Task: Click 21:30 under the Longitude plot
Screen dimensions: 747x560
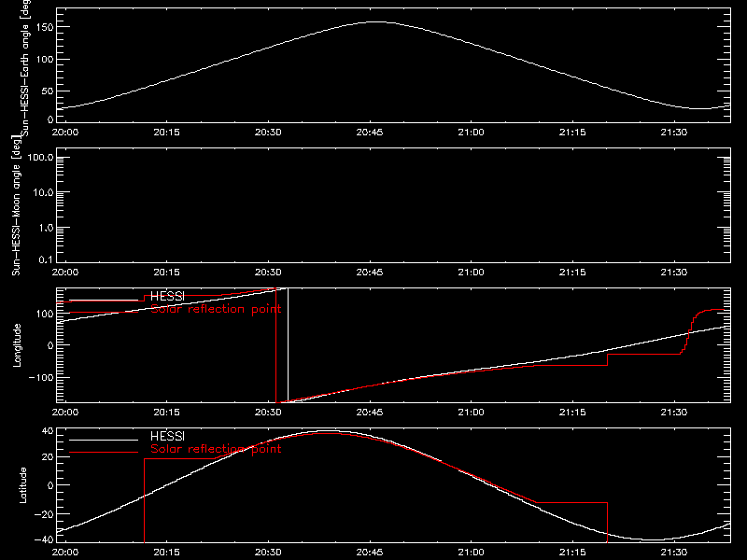Action: click(x=674, y=412)
